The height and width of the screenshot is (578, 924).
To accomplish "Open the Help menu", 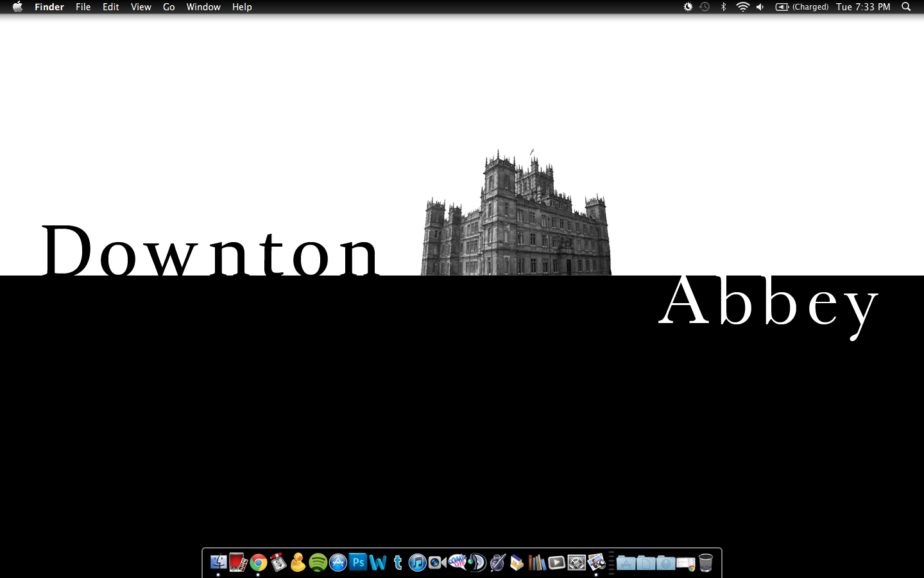I will point(242,7).
